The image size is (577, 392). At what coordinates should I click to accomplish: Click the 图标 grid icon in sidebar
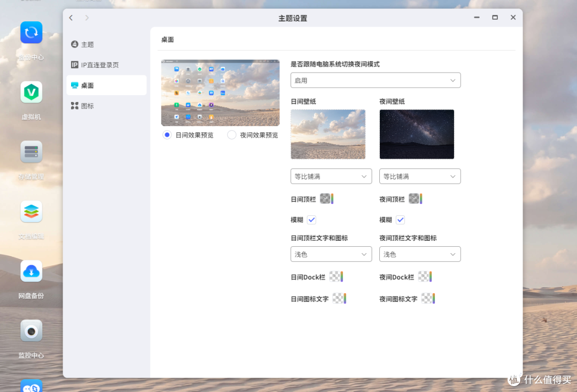(74, 106)
